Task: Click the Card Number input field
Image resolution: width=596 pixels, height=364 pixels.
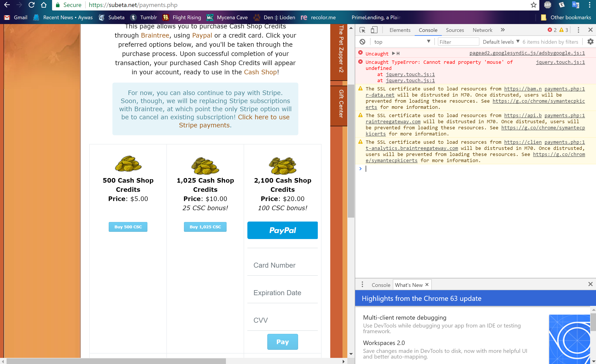Action: click(x=282, y=265)
